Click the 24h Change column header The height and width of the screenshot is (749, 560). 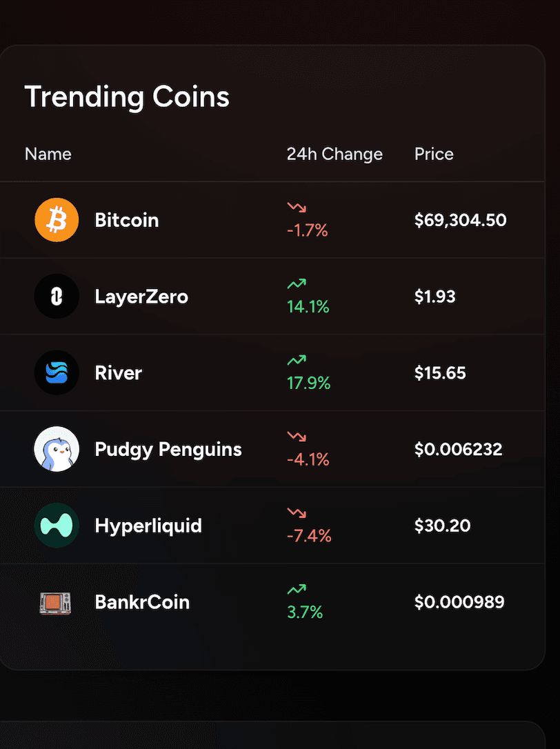pos(334,154)
